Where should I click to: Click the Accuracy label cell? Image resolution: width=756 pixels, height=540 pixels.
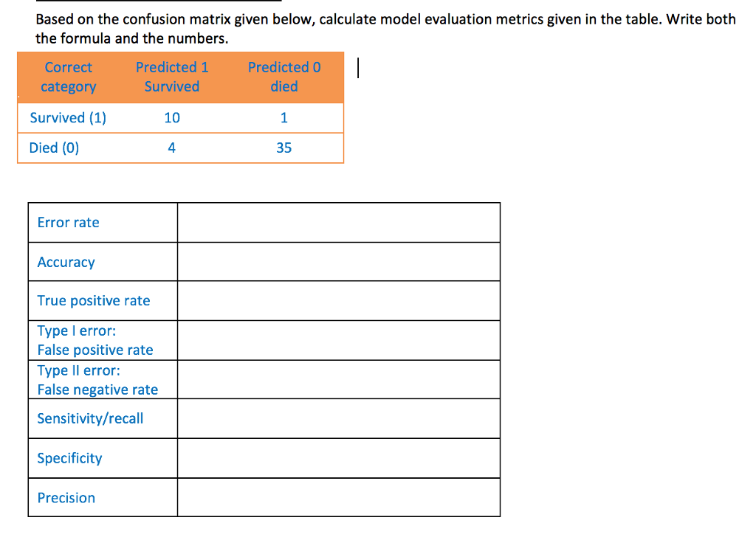[x=103, y=262]
